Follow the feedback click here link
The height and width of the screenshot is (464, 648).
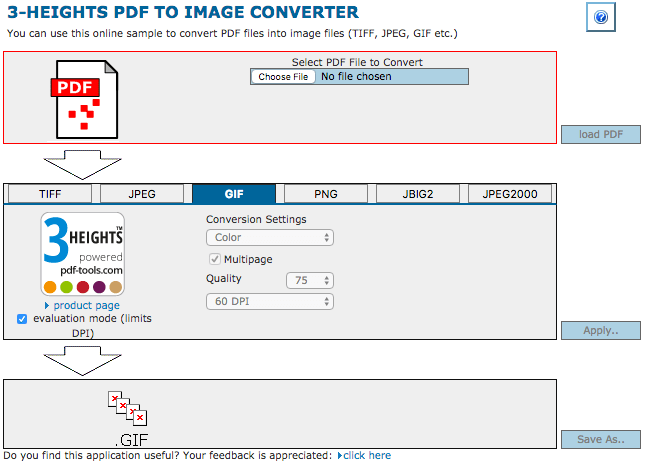367,455
